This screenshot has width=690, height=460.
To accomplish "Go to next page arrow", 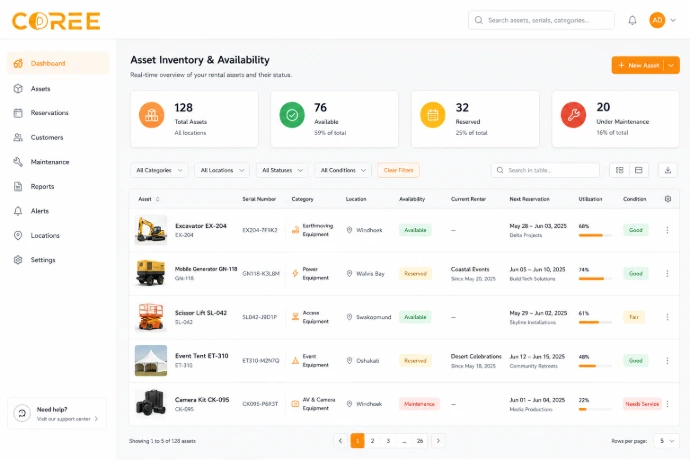I will click(x=438, y=441).
